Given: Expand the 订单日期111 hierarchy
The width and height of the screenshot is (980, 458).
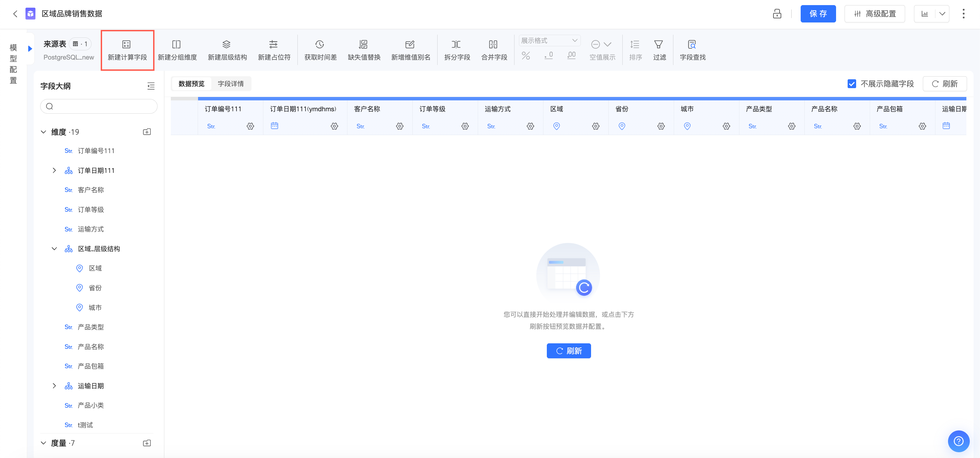Looking at the screenshot, I should (x=54, y=170).
